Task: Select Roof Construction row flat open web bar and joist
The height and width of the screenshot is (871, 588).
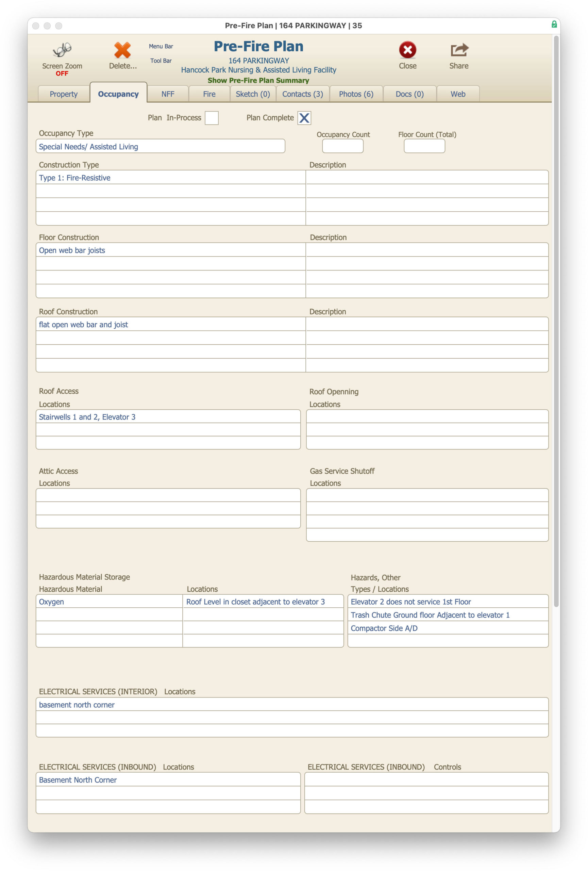Action: coord(171,325)
